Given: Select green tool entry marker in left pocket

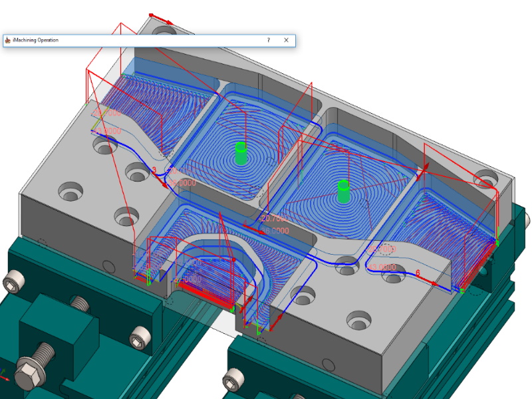Looking at the screenshot, I should pos(240,152).
